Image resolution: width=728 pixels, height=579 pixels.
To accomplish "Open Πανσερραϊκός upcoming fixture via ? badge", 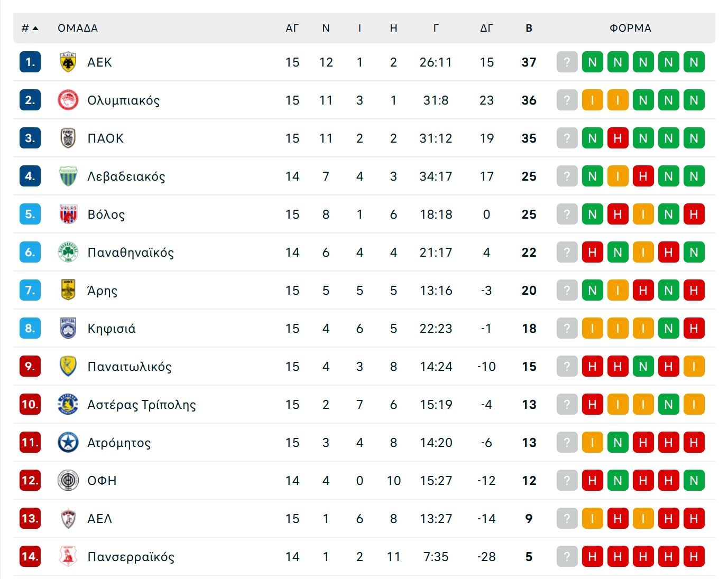I will click(567, 556).
